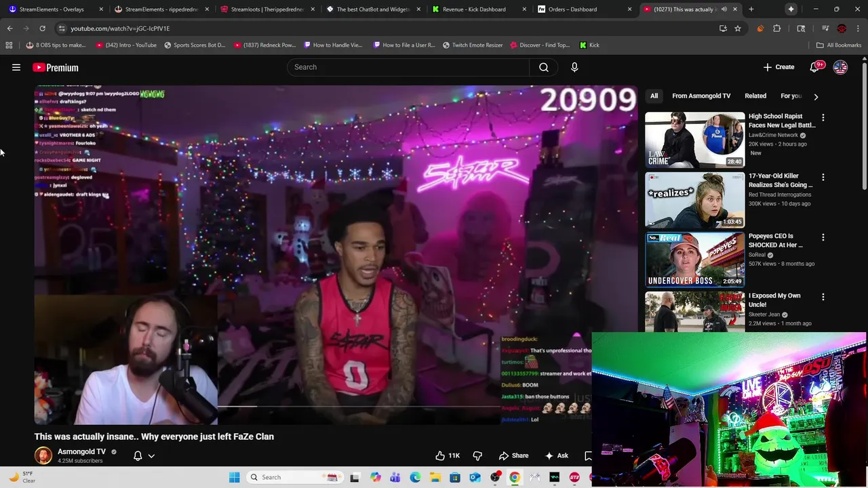Toggle subscription notification bell for Asmongold TV
Screen dimensions: 868x488
(x=138, y=455)
